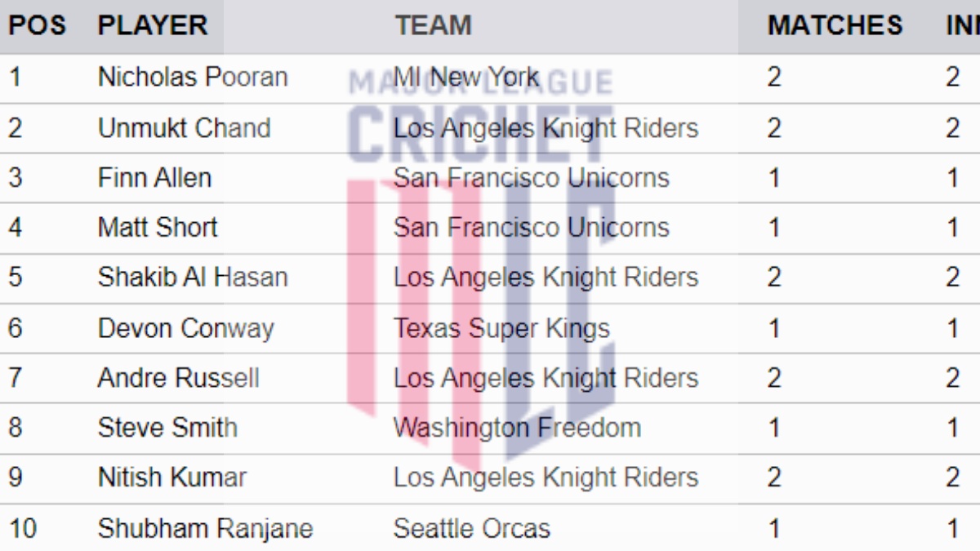The height and width of the screenshot is (551, 980).
Task: Click the POS column header
Action: pos(37,25)
